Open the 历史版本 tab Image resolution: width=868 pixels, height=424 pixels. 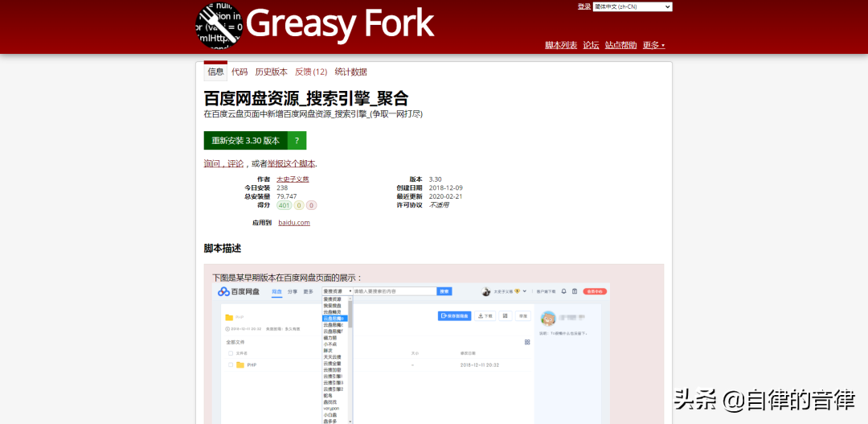pyautogui.click(x=272, y=72)
